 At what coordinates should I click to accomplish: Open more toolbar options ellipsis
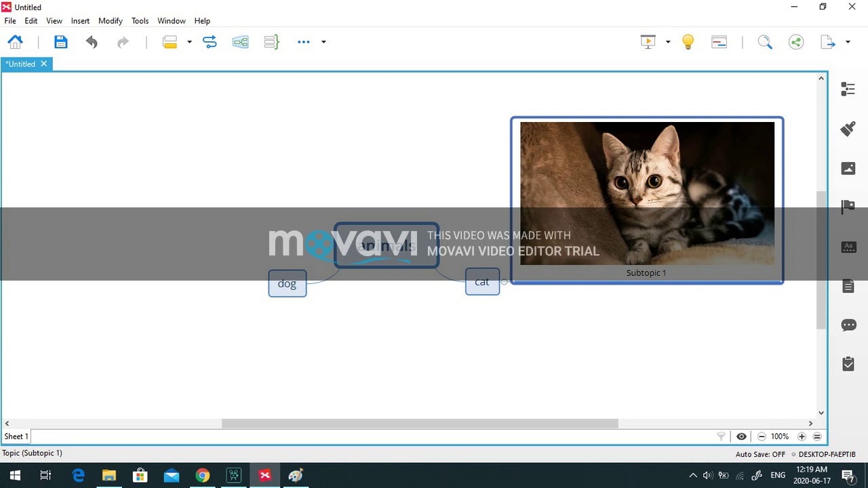[x=303, y=42]
